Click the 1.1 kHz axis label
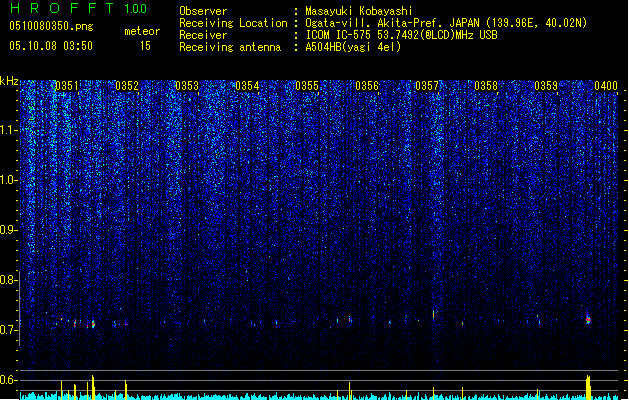This screenshot has height=400, width=629. point(9,130)
